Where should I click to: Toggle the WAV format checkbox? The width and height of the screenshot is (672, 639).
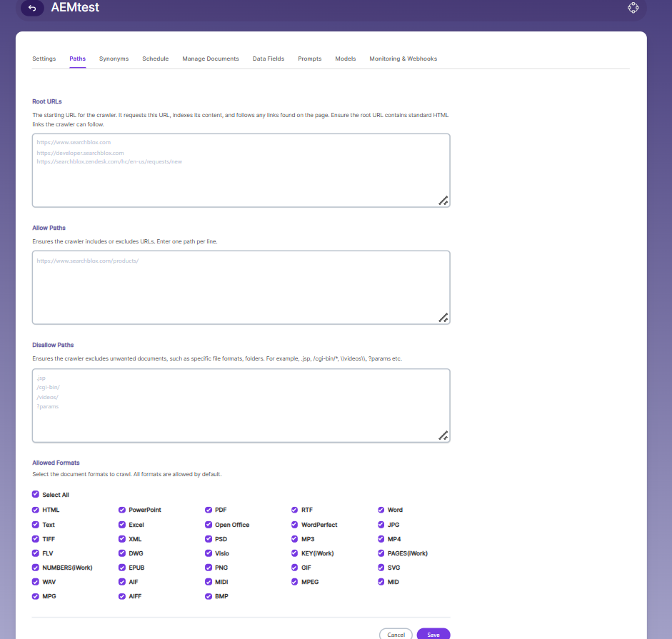[x=36, y=582]
